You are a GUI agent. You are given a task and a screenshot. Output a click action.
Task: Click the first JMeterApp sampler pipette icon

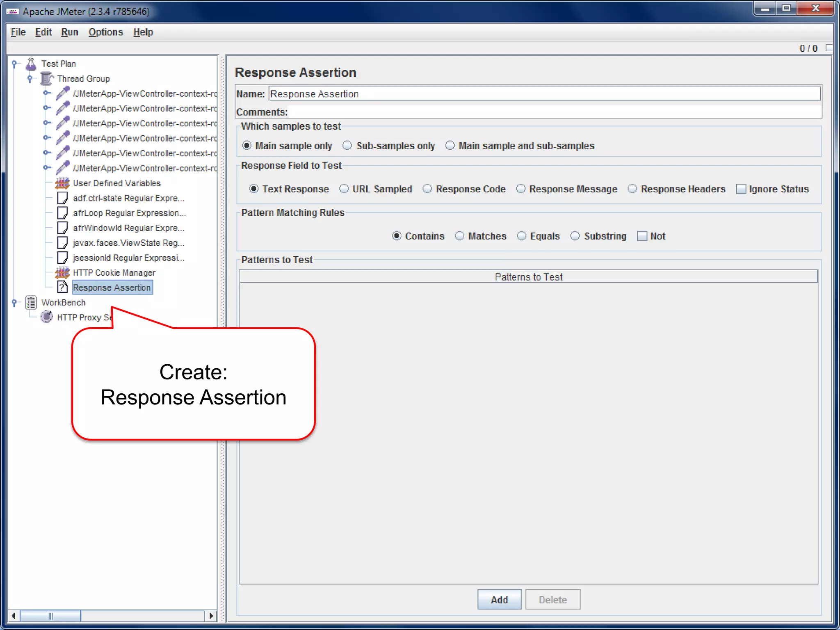click(x=62, y=94)
